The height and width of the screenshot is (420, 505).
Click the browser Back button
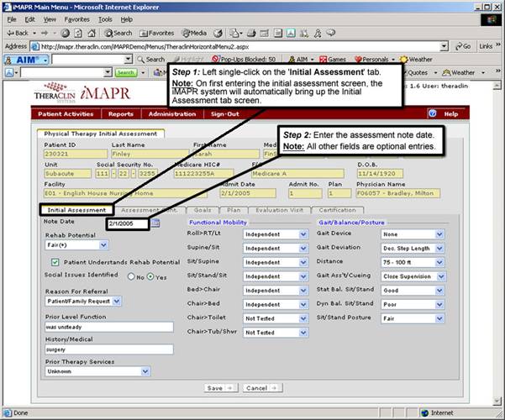coord(18,33)
